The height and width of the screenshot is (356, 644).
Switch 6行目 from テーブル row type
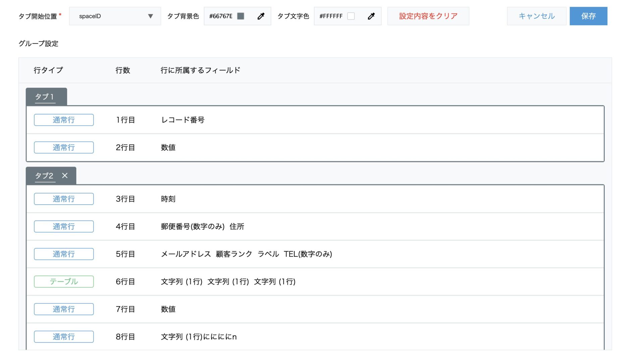[x=63, y=282]
